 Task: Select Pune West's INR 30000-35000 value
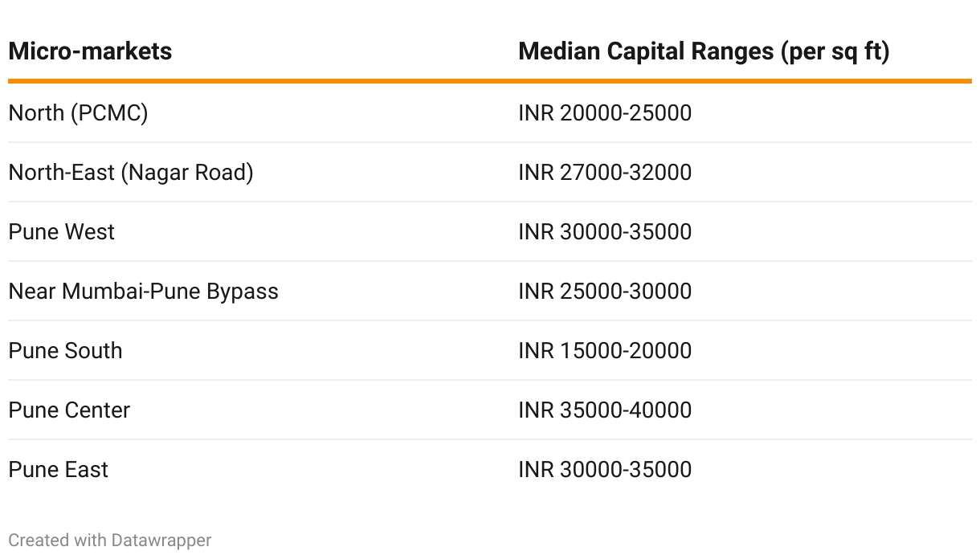click(x=605, y=232)
